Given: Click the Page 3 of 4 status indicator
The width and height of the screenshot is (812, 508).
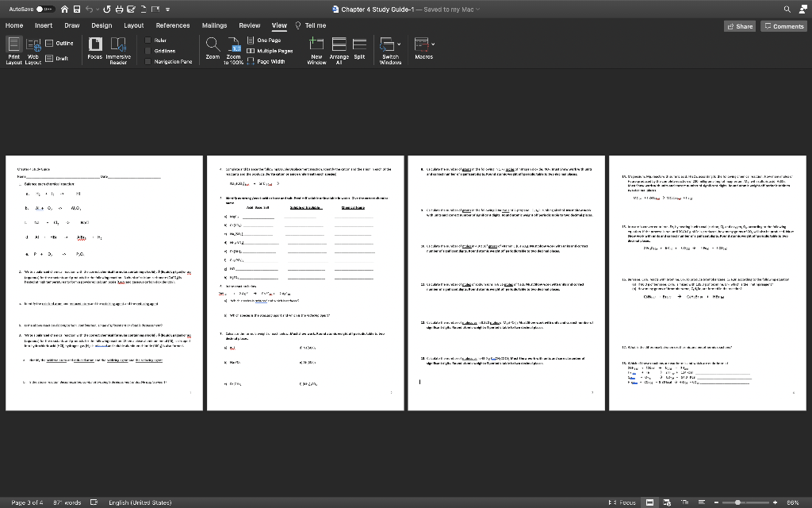Looking at the screenshot, I should pos(27,502).
